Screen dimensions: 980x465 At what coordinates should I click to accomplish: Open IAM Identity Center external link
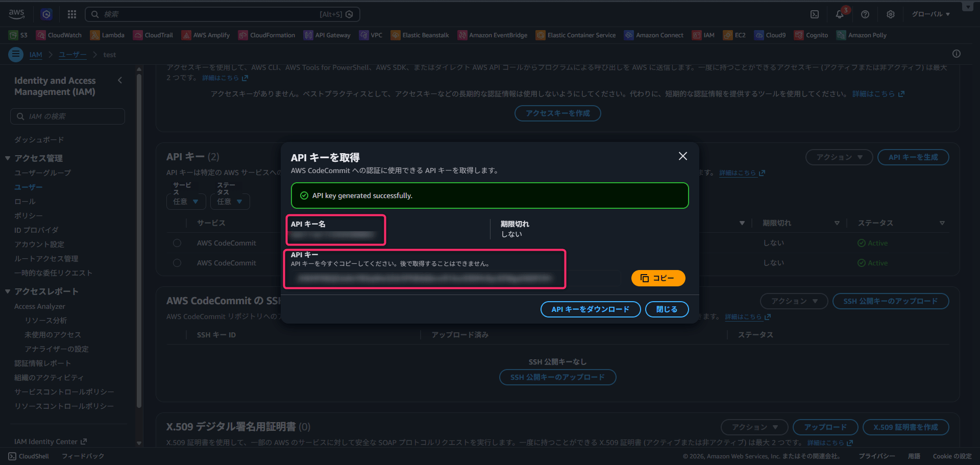point(51,442)
